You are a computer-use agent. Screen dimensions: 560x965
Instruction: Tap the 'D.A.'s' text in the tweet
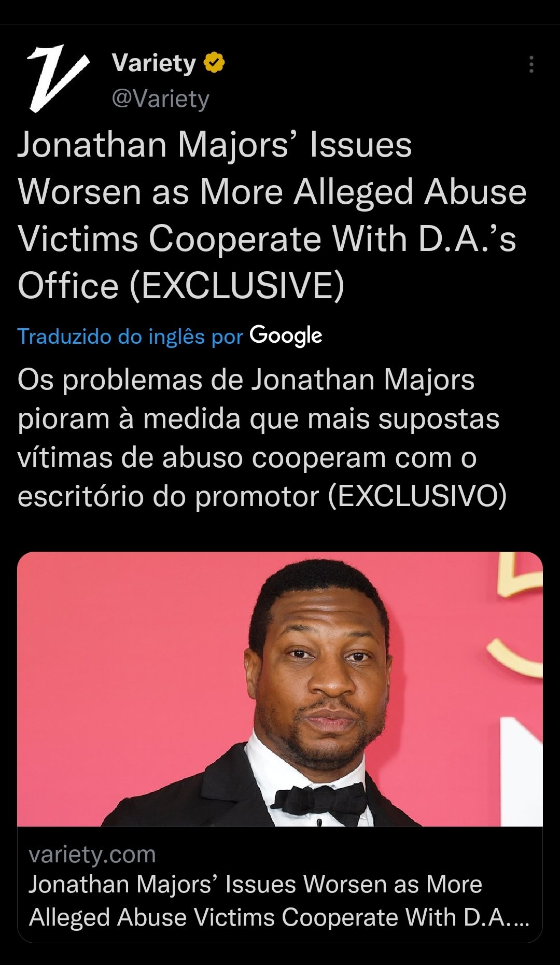point(467,239)
